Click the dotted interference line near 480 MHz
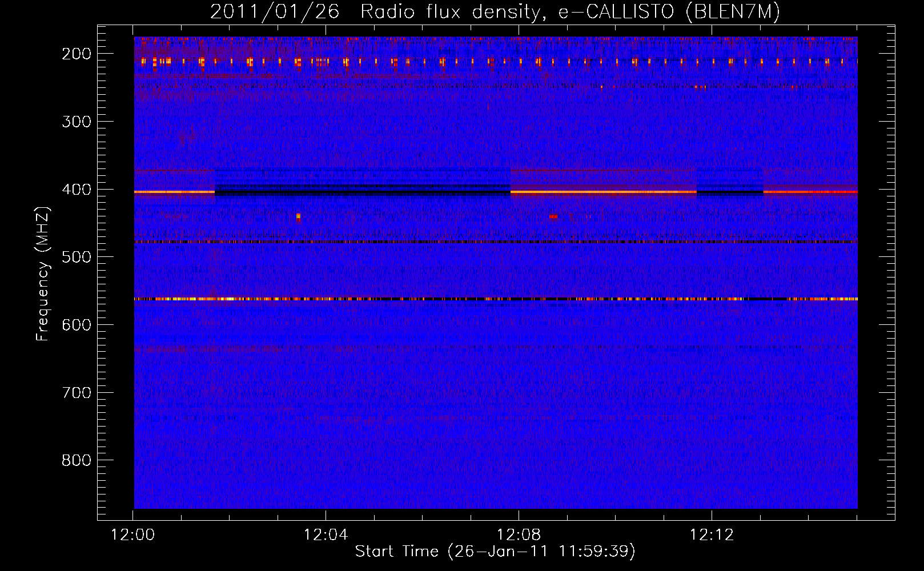This screenshot has width=924, height=571. pos(496,242)
